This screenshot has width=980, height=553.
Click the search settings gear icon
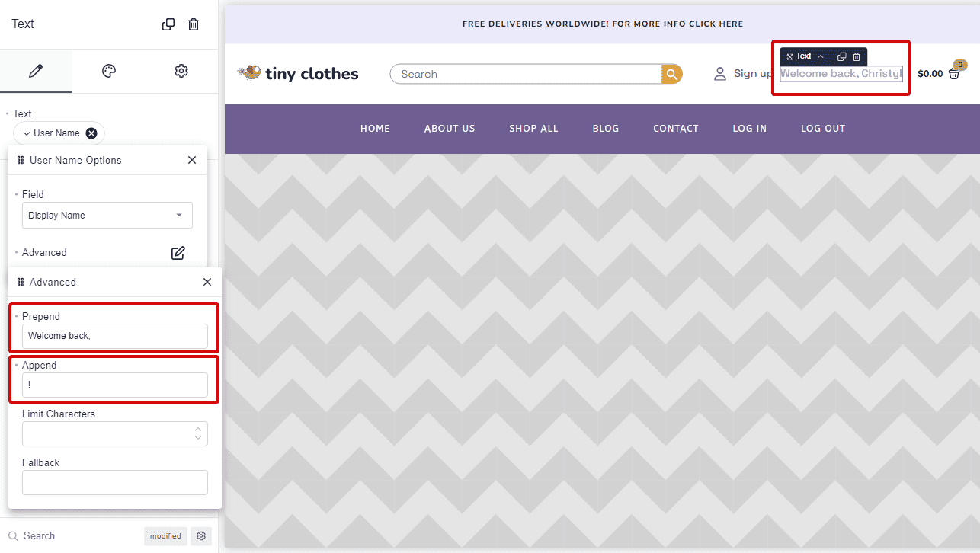pos(201,536)
